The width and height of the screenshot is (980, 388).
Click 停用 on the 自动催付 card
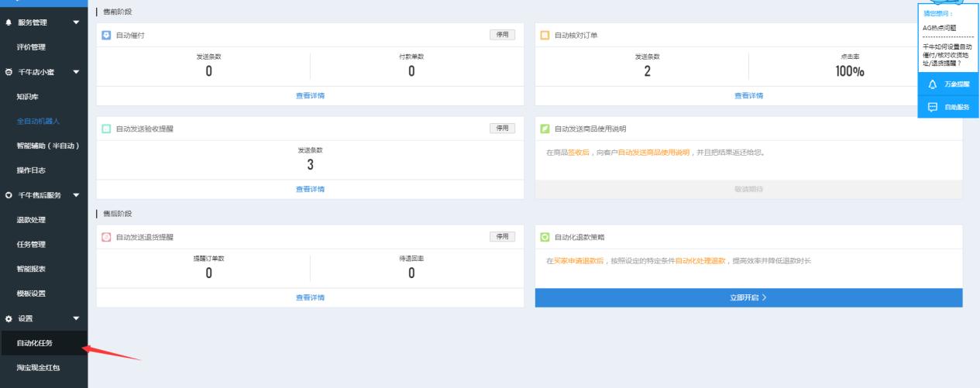coord(502,35)
